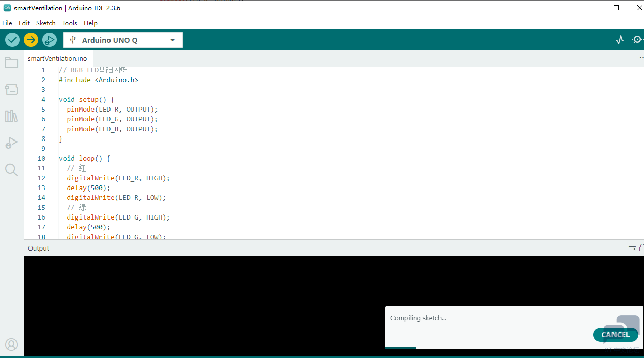This screenshot has height=358, width=644.
Task: Toggle the output lock icon
Action: coord(641,248)
